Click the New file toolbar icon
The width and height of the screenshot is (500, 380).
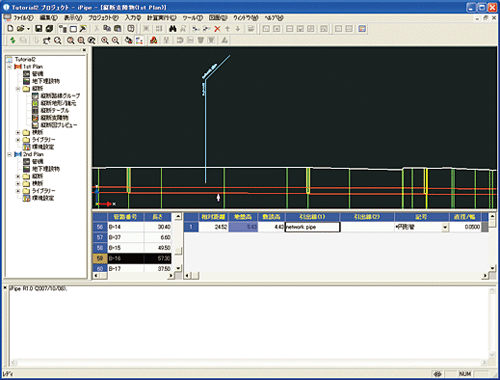[10, 29]
